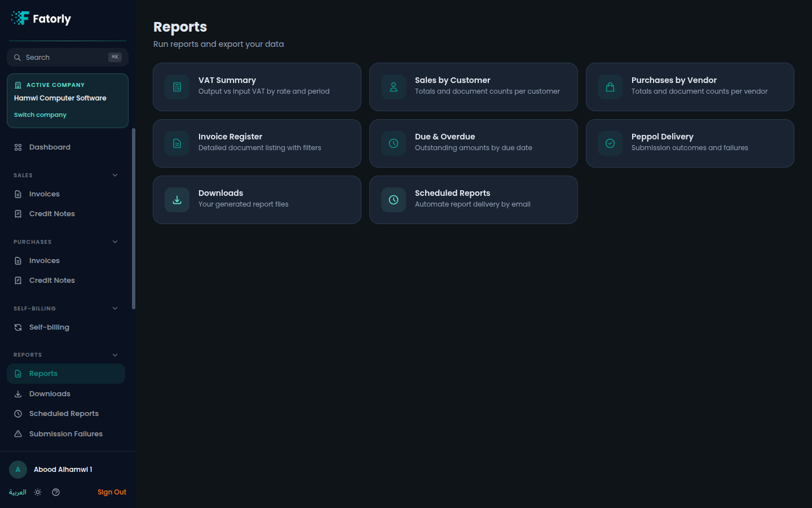
Task: Open the Due & Overdue report title
Action: point(445,137)
